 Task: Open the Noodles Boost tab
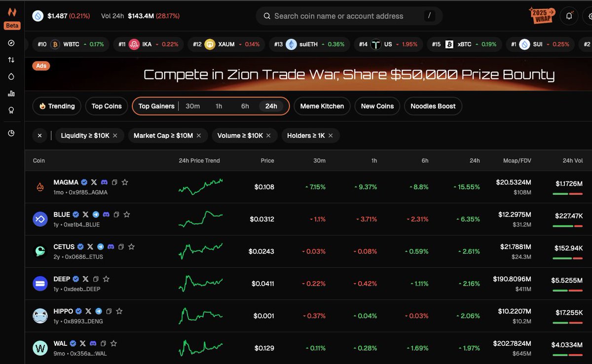point(433,106)
